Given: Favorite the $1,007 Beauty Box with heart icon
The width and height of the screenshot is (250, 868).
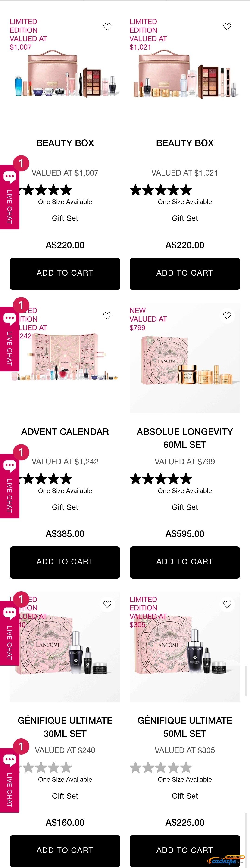Looking at the screenshot, I should coord(107,27).
